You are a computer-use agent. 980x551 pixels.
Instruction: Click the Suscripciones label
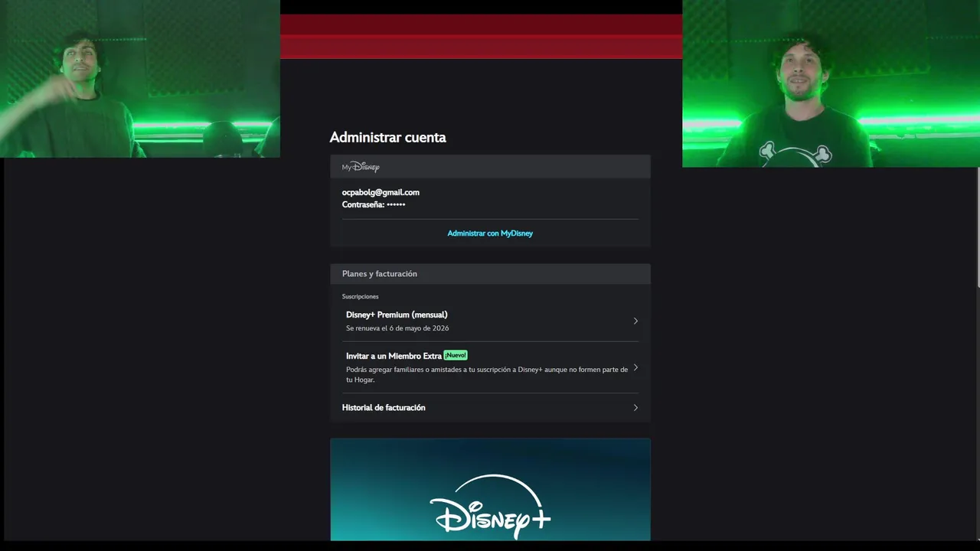[x=360, y=296]
